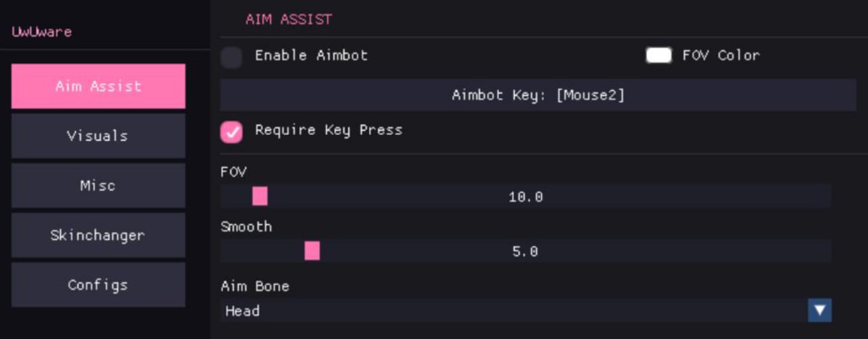The width and height of the screenshot is (868, 339).
Task: Click the Aimbot Key [Mouse2] button
Action: click(538, 95)
